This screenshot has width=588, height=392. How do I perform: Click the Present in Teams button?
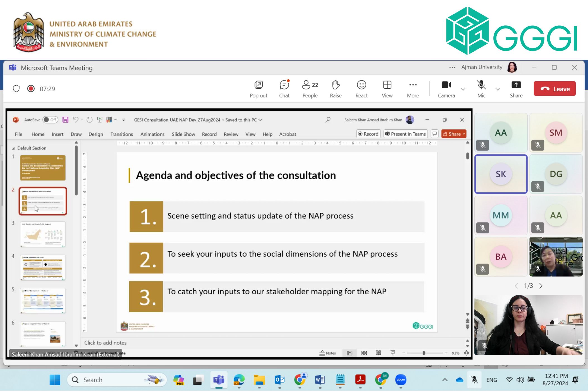405,134
